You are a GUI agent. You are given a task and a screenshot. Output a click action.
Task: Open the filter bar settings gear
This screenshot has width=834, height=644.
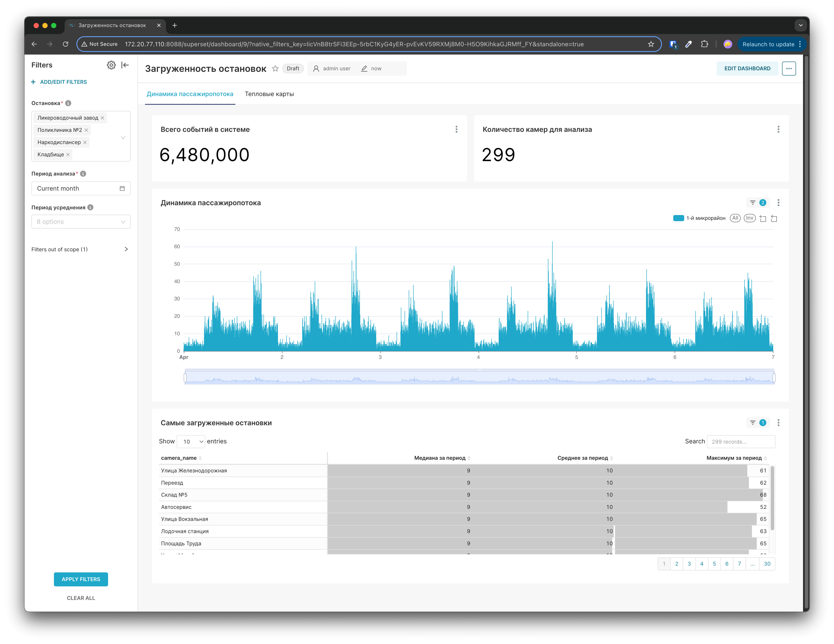pos(111,65)
